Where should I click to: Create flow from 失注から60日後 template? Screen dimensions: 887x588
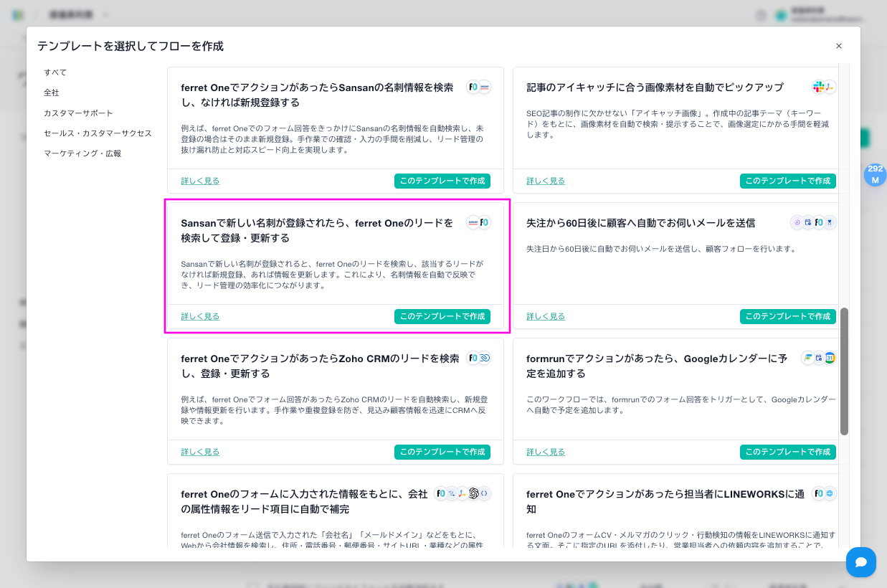click(x=788, y=316)
